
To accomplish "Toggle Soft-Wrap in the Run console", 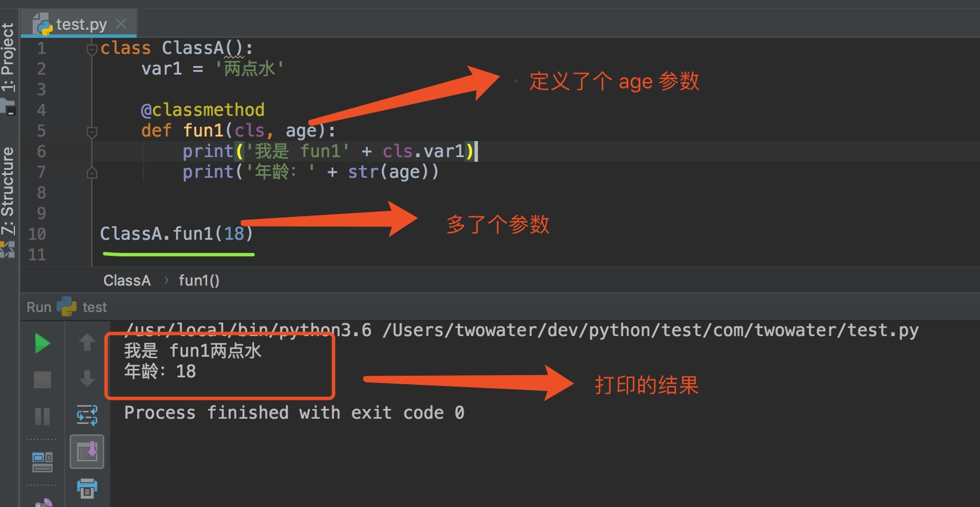I will pyautogui.click(x=87, y=415).
